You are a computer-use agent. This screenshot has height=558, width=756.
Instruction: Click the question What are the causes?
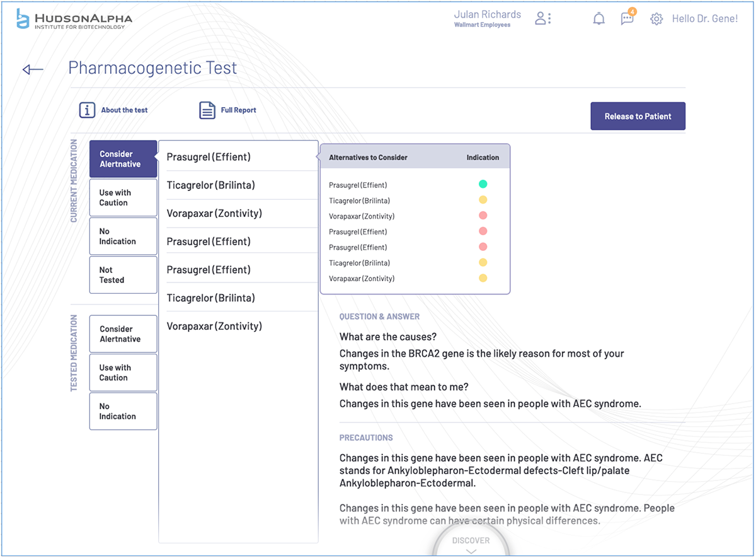[388, 337]
